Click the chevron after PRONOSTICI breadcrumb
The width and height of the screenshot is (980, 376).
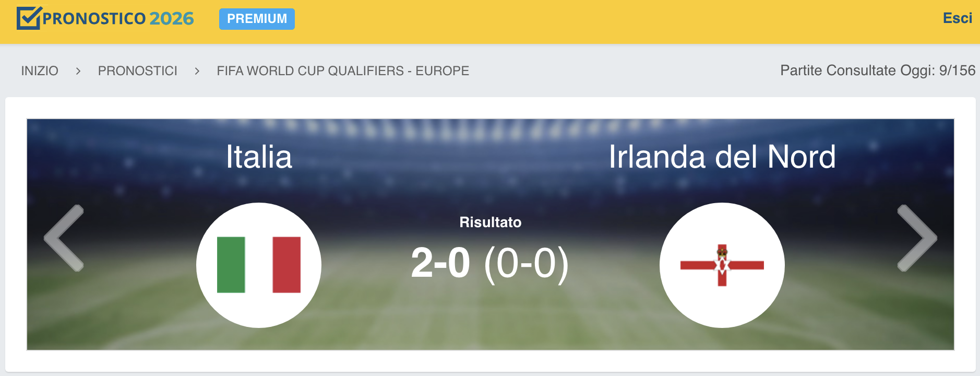pos(197,71)
